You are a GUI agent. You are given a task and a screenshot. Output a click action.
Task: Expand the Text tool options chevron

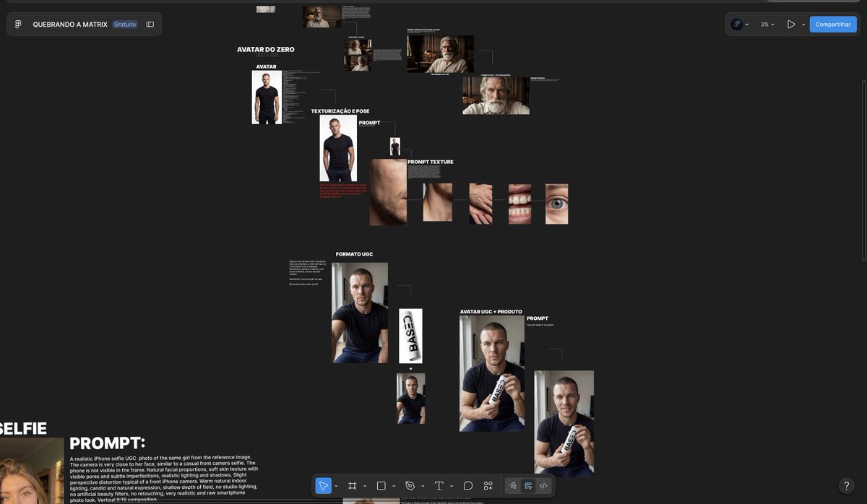tap(452, 486)
